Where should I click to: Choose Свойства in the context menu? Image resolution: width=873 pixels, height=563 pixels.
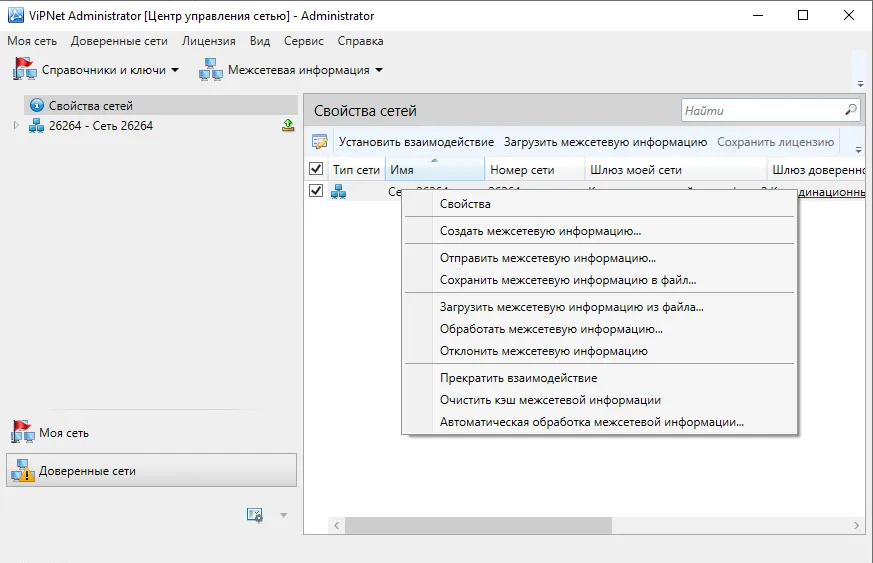599,204
